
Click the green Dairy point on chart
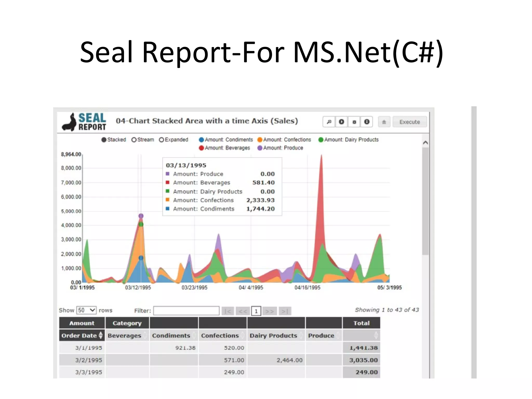coord(141,224)
